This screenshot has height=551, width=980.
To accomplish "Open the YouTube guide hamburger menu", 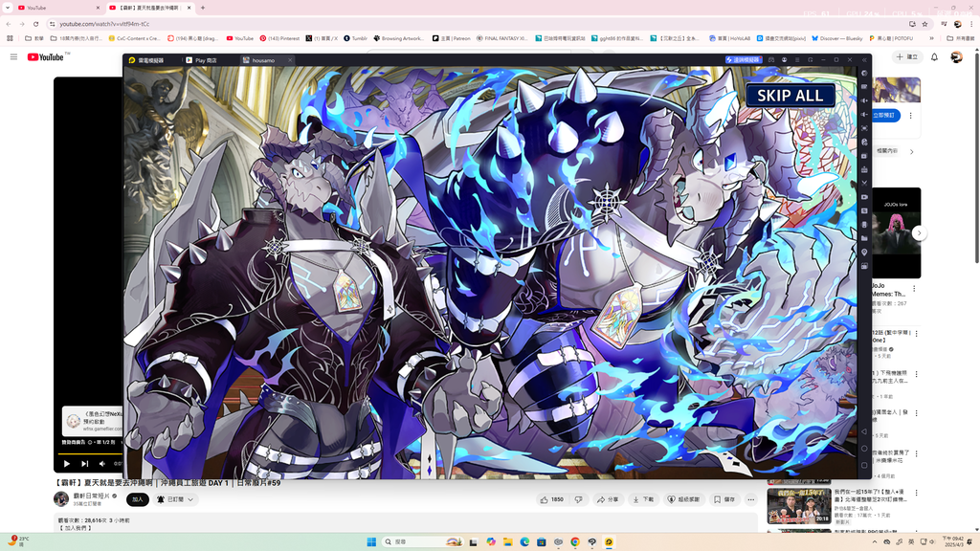I will [13, 56].
